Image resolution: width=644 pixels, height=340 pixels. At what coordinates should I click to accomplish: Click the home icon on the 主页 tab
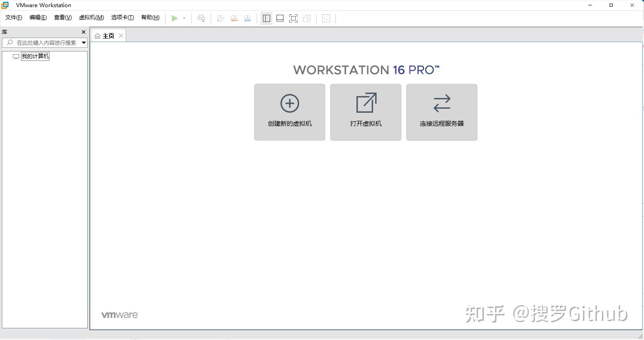pyautogui.click(x=97, y=36)
